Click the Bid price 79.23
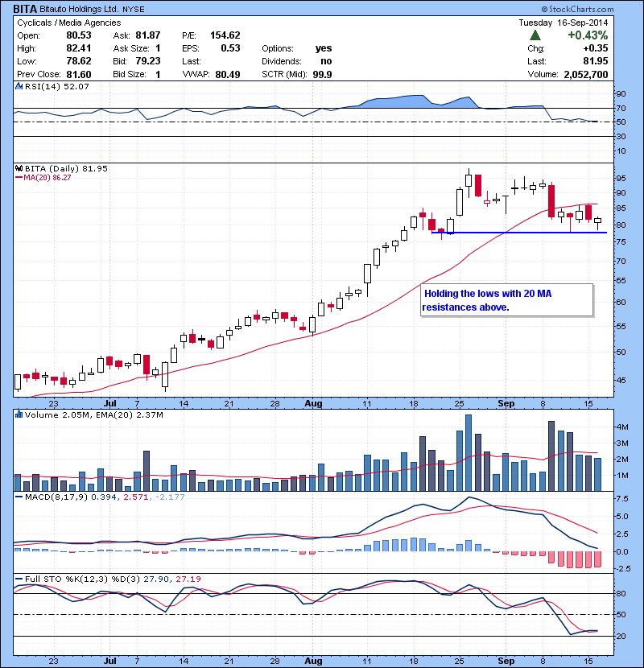The height and width of the screenshot is (668, 644). pyautogui.click(x=148, y=61)
